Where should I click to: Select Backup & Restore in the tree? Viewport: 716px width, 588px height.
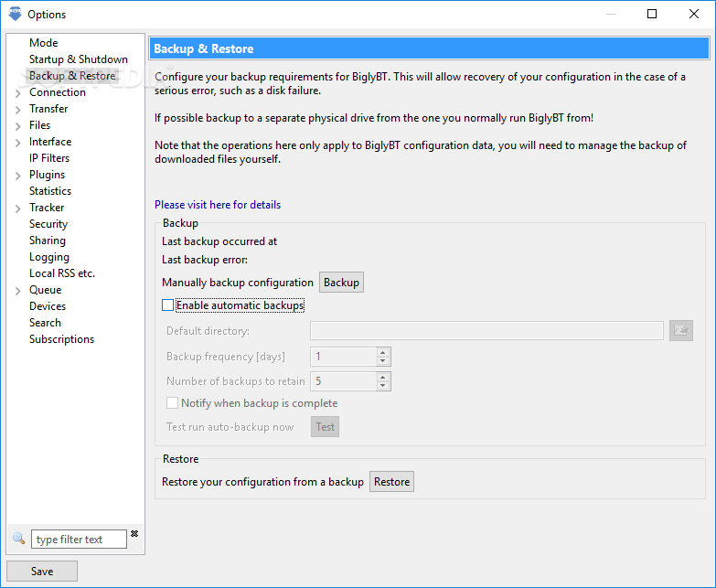pos(72,76)
